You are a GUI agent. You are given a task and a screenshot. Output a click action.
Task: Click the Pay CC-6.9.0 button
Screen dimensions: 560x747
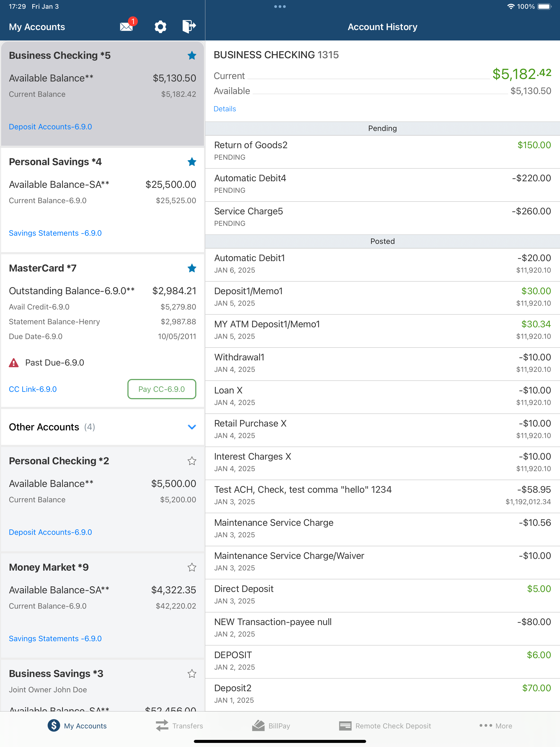click(162, 389)
